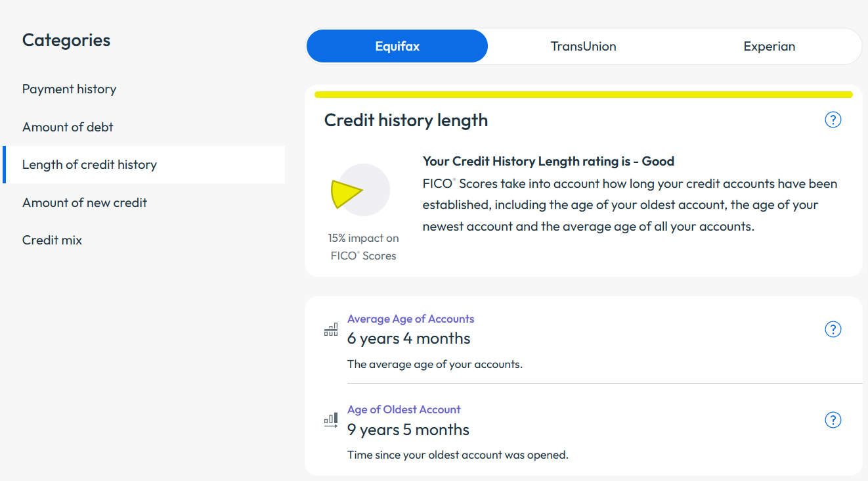This screenshot has width=868, height=481.
Task: Open help for Average Age of Accounts
Action: point(833,329)
